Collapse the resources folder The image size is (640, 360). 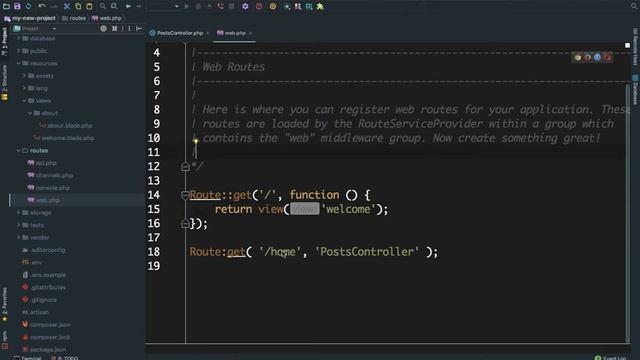[x=18, y=63]
